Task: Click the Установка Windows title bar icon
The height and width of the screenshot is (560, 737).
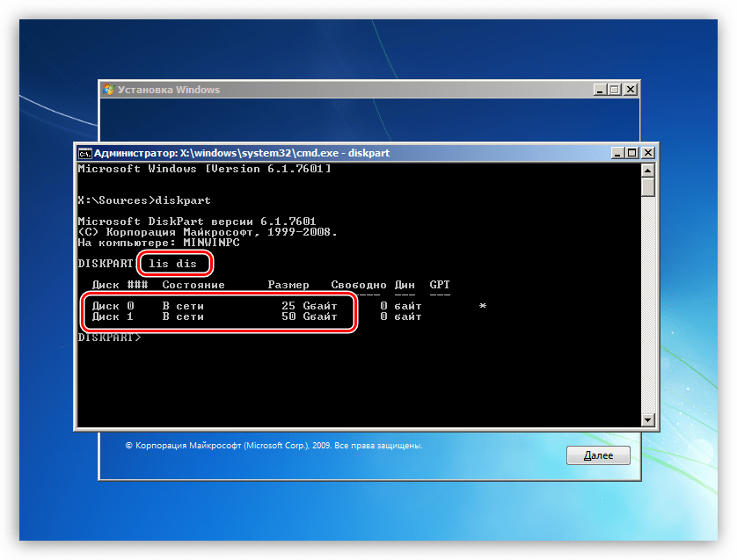Action: tap(108, 90)
